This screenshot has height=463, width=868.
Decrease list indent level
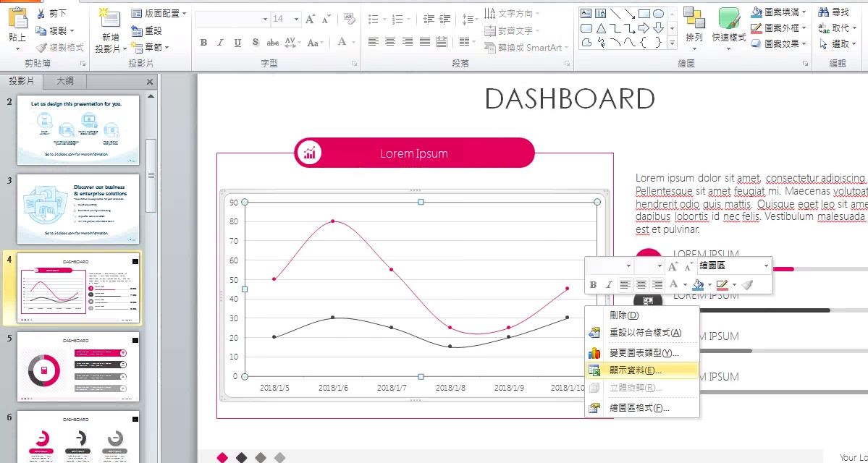point(429,20)
